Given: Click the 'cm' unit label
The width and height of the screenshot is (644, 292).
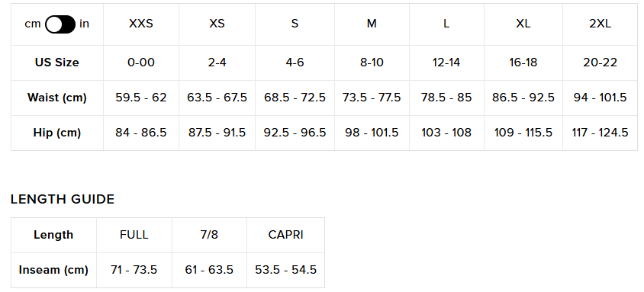Looking at the screenshot, I should pyautogui.click(x=33, y=24).
